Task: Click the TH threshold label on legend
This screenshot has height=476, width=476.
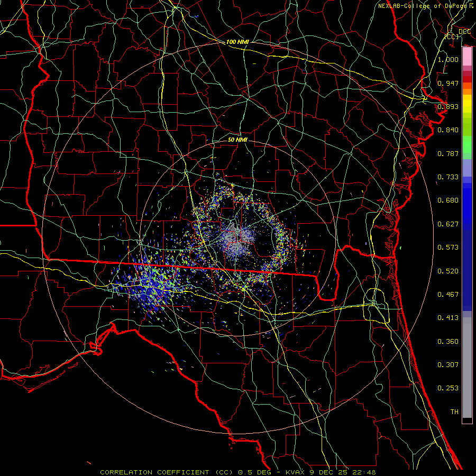Action: coord(454,412)
